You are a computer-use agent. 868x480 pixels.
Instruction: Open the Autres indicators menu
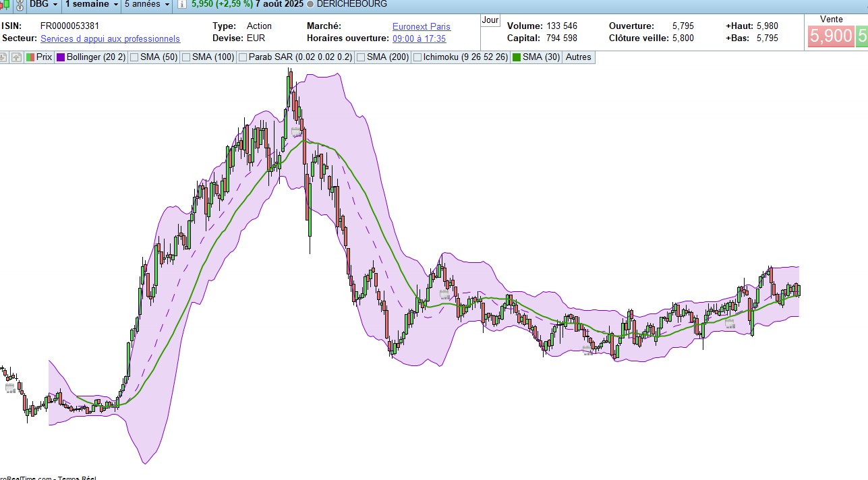[578, 57]
